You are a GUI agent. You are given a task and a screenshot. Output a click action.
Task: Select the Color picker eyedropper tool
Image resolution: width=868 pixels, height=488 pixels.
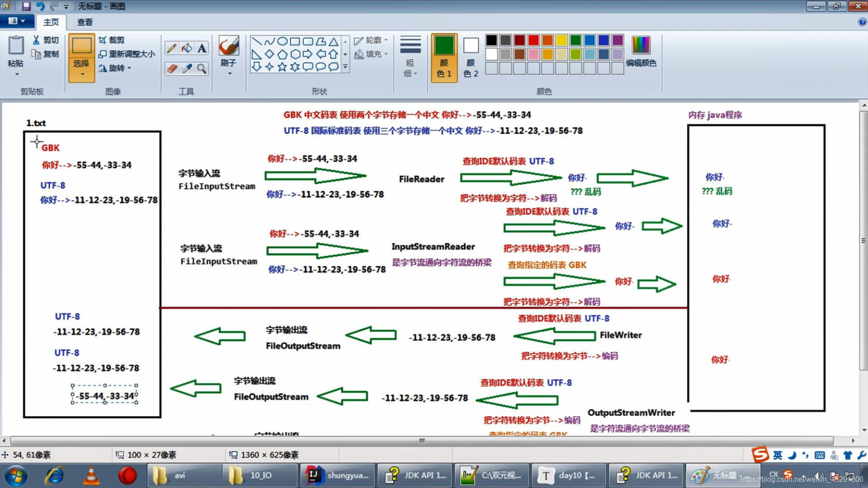point(186,68)
